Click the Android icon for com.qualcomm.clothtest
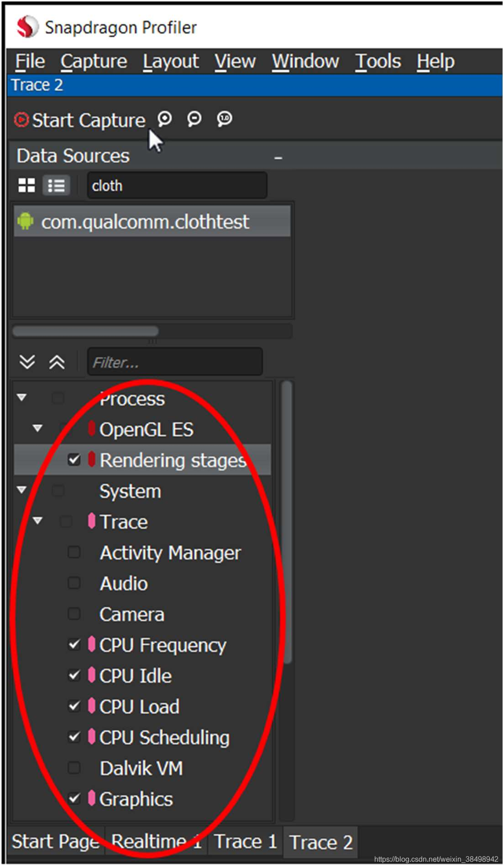 (x=26, y=221)
